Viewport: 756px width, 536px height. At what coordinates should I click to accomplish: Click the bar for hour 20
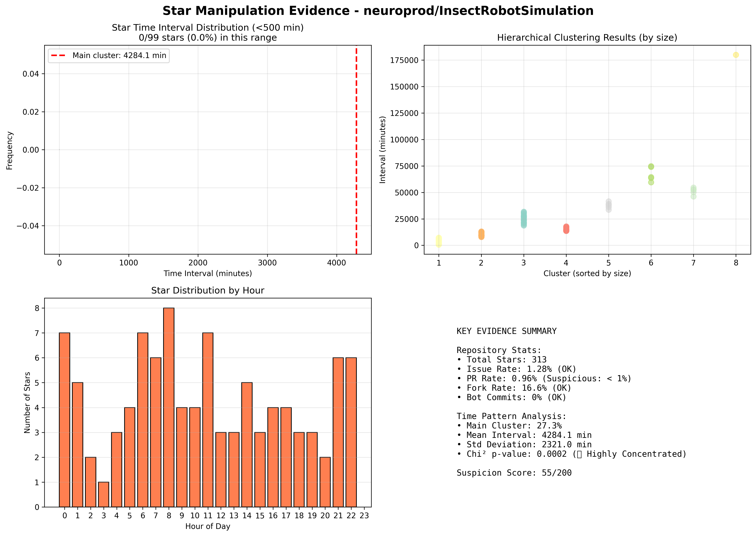[325, 482]
